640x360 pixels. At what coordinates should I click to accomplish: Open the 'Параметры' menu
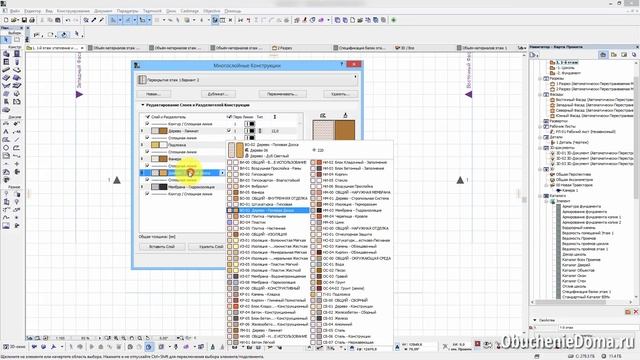pos(127,11)
